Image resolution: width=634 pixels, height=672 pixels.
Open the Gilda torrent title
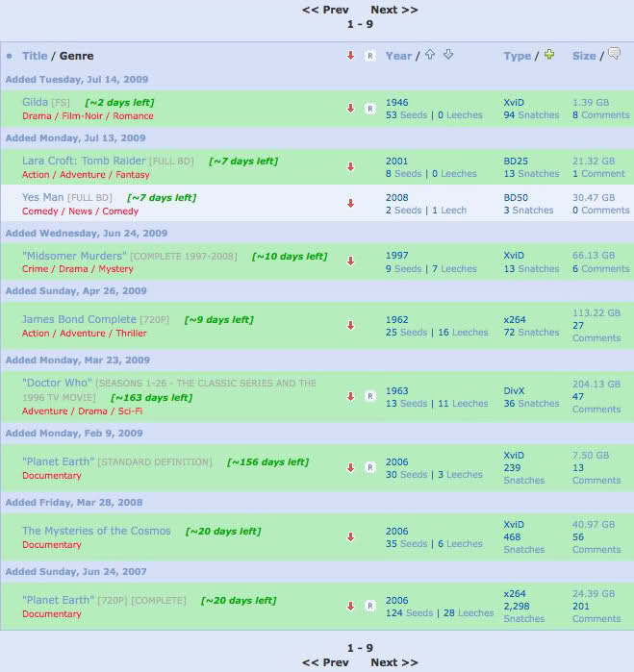click(x=35, y=102)
